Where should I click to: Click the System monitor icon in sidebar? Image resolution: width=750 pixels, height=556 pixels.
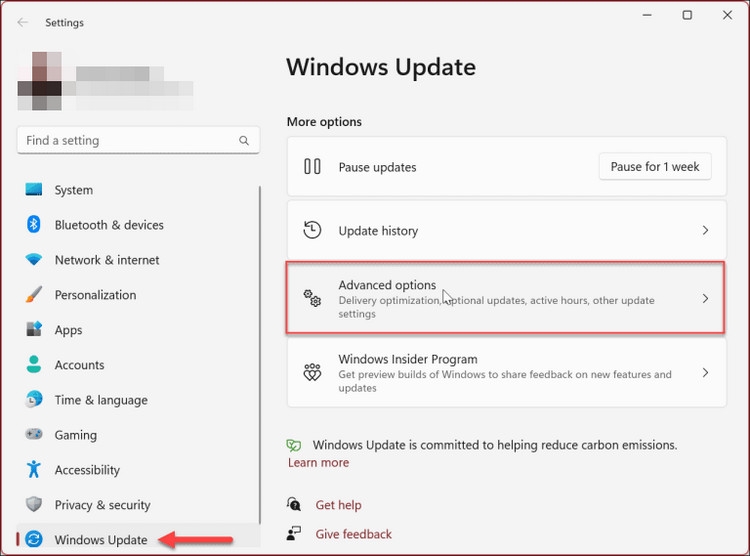pyautogui.click(x=33, y=189)
